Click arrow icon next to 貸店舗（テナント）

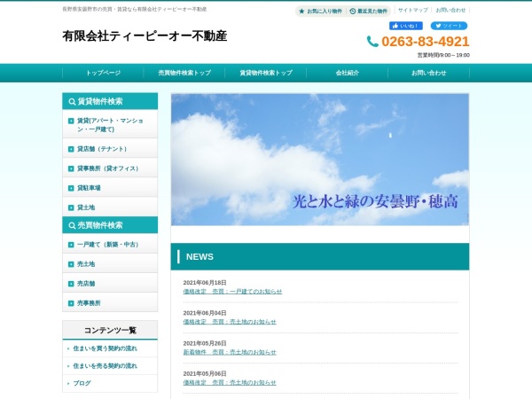(x=71, y=149)
